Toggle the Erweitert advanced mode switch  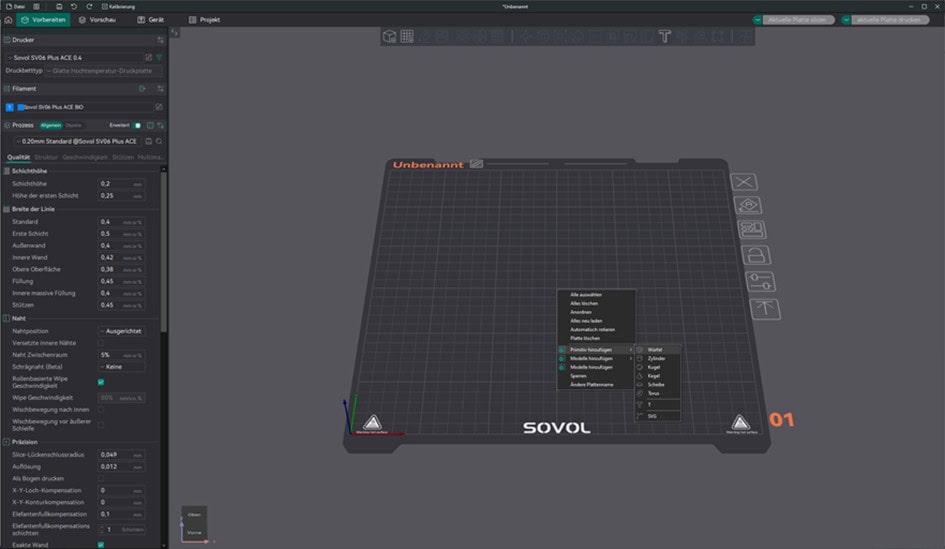pyautogui.click(x=138, y=125)
